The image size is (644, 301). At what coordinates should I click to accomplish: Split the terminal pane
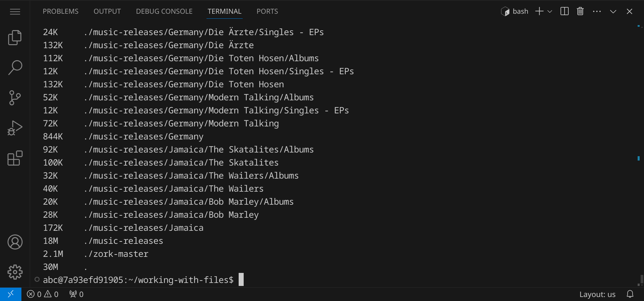click(x=564, y=11)
